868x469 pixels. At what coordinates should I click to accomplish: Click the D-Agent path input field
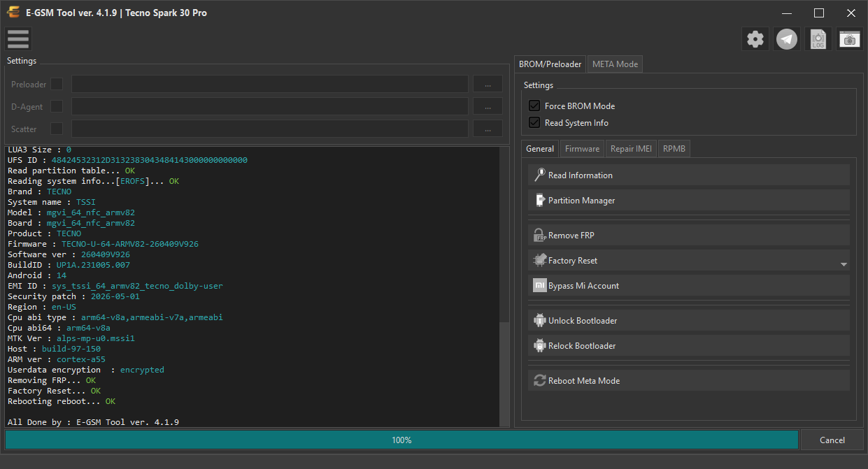pyautogui.click(x=269, y=106)
